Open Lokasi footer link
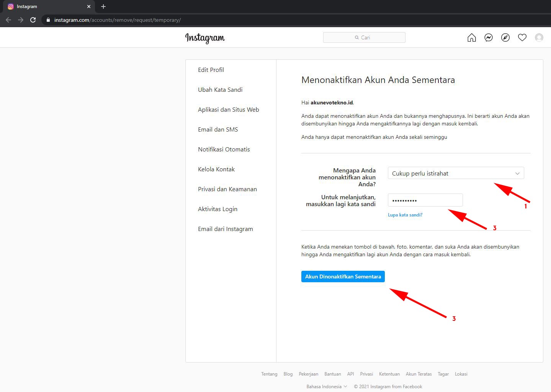Screen dimensions: 551x392 pyautogui.click(x=461, y=374)
